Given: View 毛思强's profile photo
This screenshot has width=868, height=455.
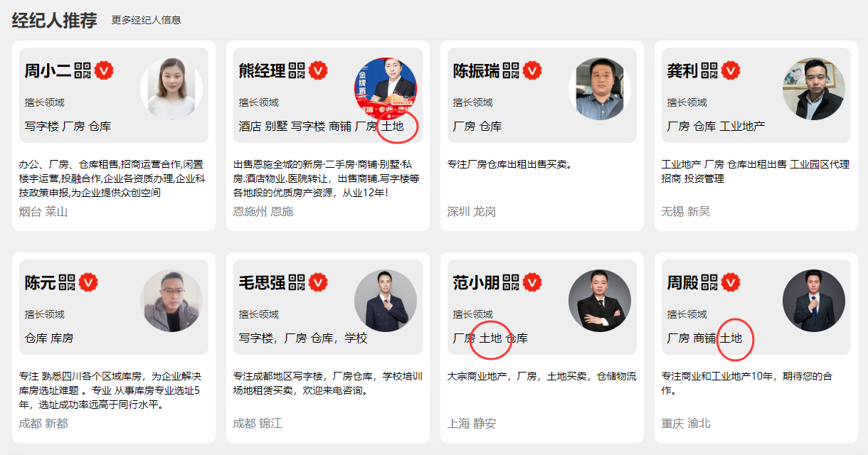Looking at the screenshot, I should point(386,301).
